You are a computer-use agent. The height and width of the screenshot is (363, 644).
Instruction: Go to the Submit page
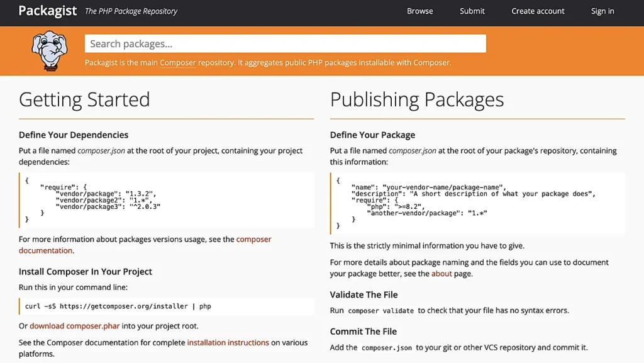tap(472, 11)
